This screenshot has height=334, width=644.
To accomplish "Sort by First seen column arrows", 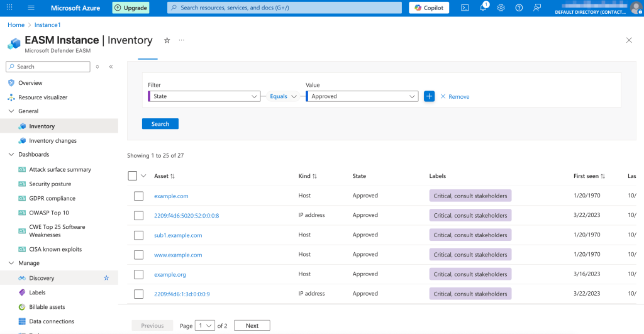I will click(603, 176).
